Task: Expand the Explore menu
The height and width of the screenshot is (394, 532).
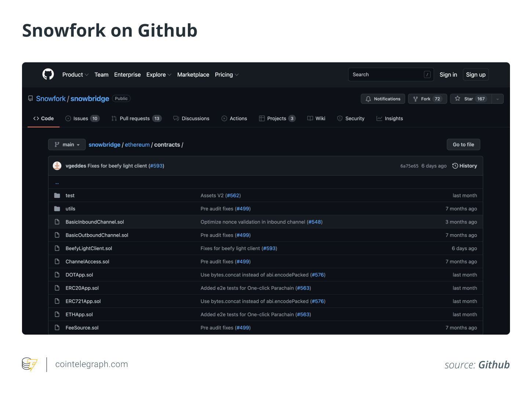Action: coord(158,74)
